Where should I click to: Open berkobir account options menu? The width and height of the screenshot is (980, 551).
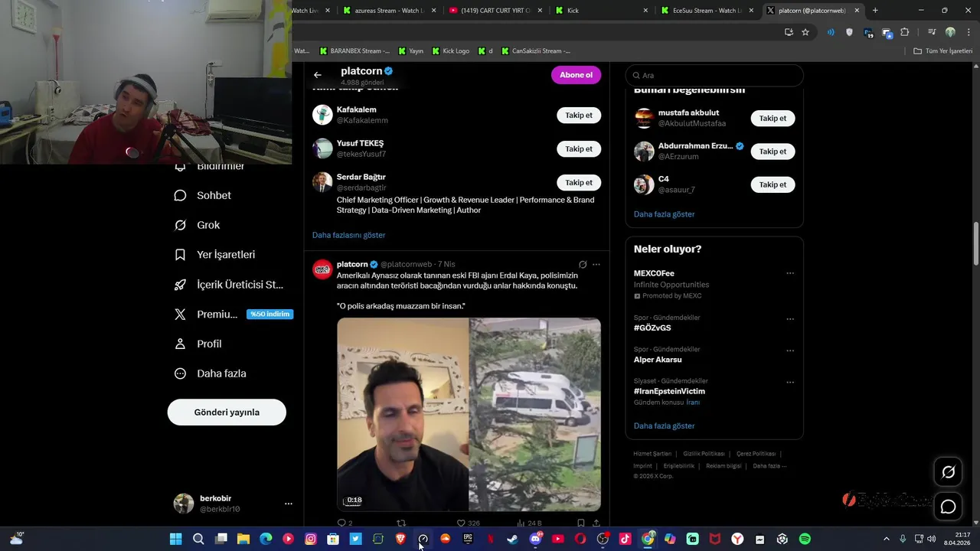[288, 504]
